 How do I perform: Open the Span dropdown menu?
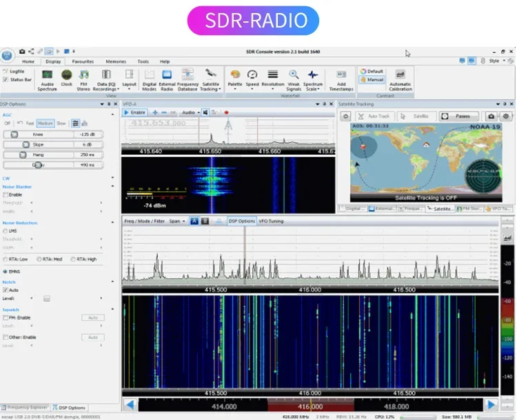tap(176, 221)
